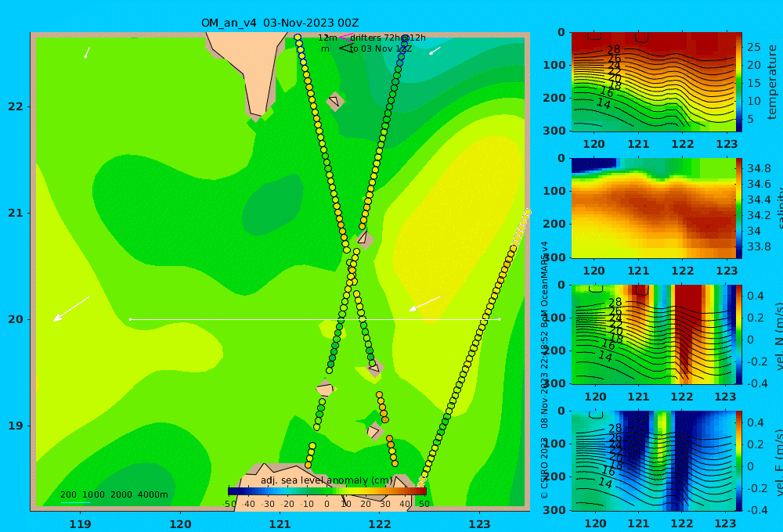
Task: Select the 'to 03 Nov 12Z' legend text
Action: (381, 49)
